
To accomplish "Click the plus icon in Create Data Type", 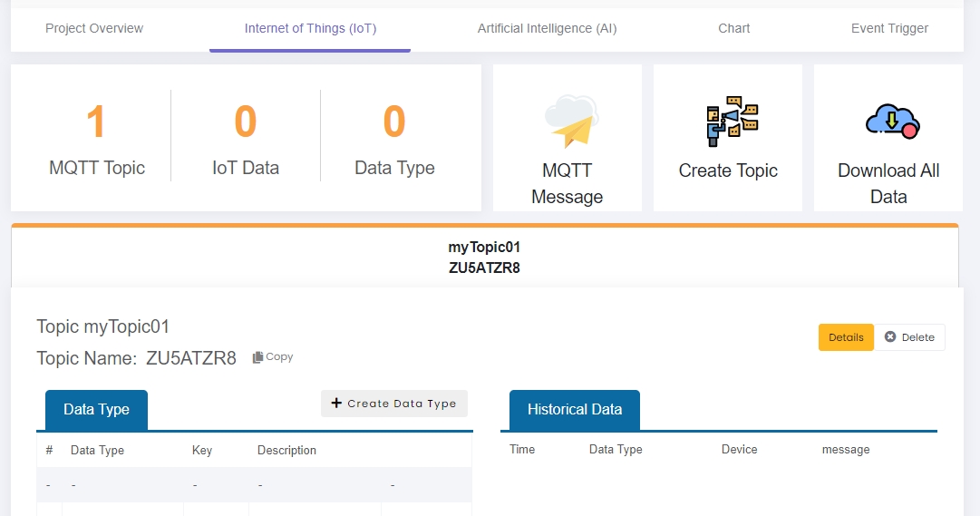I will pyautogui.click(x=336, y=404).
